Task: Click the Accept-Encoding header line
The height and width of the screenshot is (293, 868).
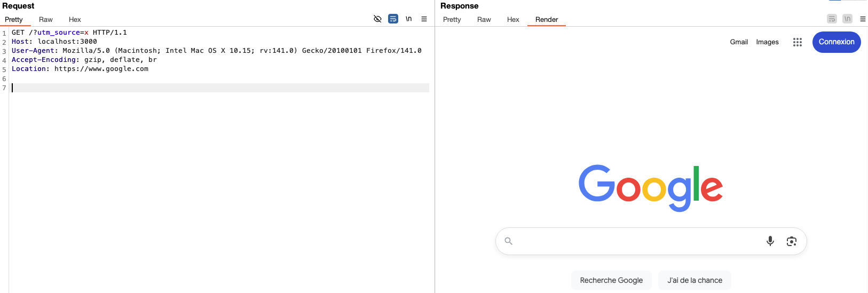Action: [x=84, y=60]
